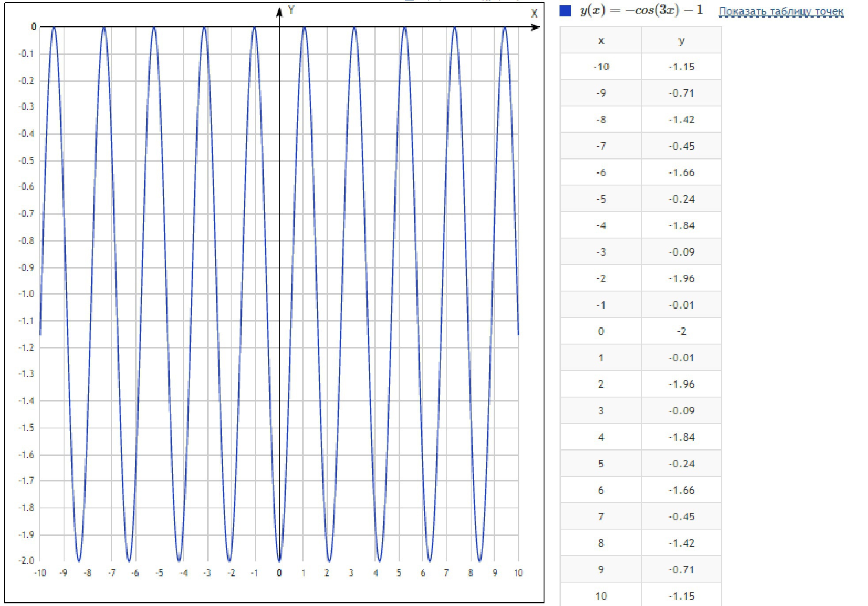Click the X axis label on graph
This screenshot has width=868, height=606.
coord(534,14)
